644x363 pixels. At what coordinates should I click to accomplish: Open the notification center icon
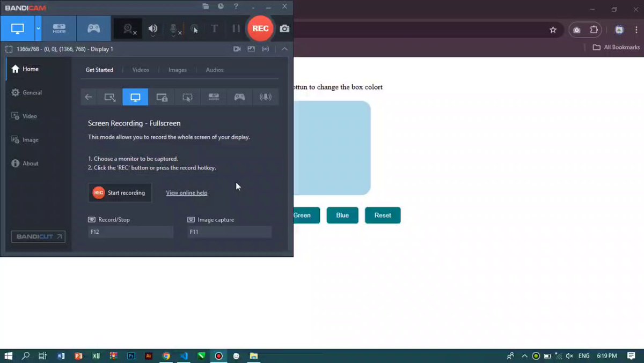[x=631, y=356]
